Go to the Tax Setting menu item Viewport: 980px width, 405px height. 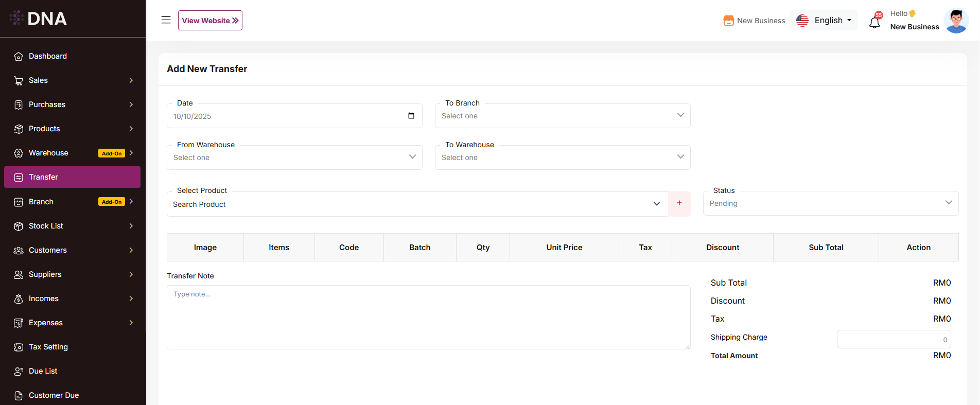(48, 347)
